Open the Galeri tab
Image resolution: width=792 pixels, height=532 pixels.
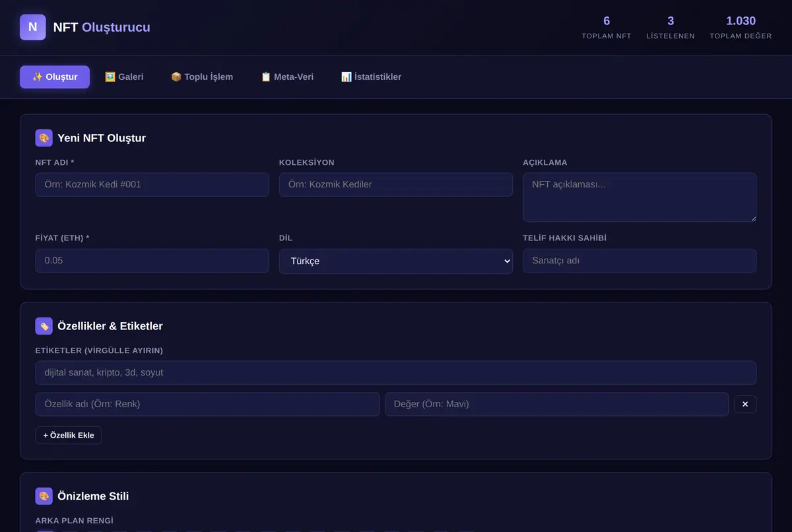[124, 77]
